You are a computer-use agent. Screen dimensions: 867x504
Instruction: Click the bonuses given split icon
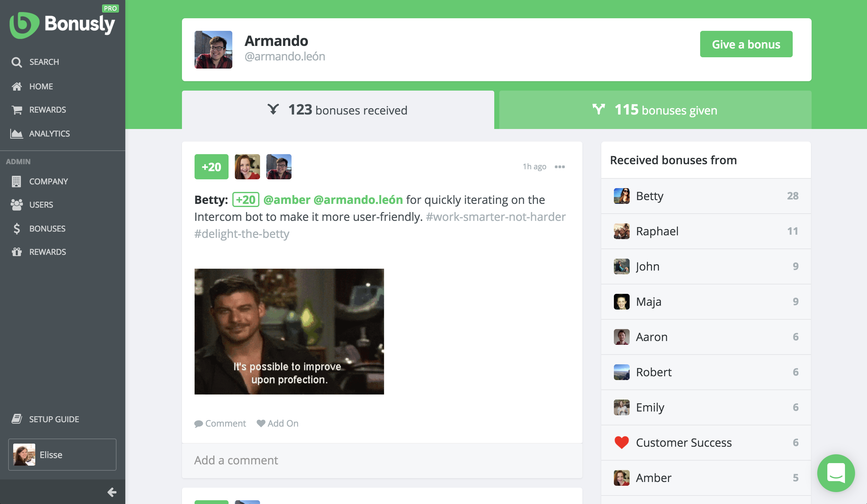(599, 109)
